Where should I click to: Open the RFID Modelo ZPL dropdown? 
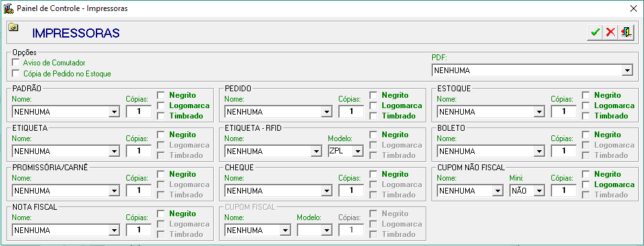(358, 151)
